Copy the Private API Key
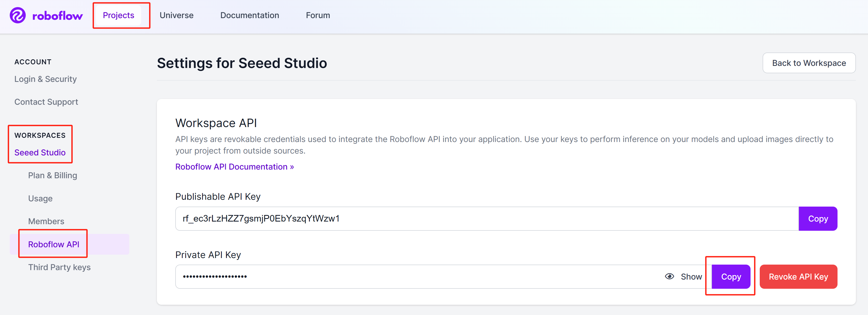Image resolution: width=868 pixels, height=315 pixels. click(x=731, y=277)
